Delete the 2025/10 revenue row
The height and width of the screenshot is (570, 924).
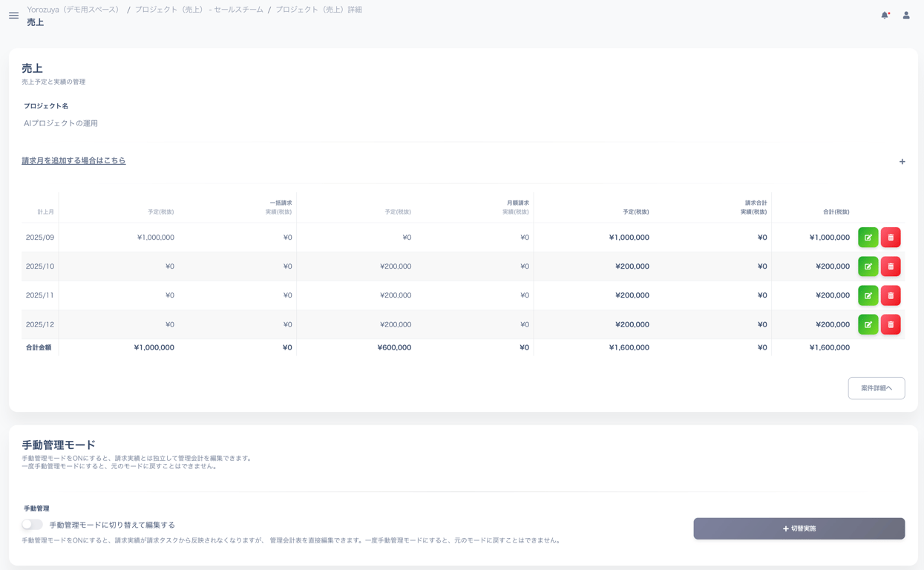891,266
